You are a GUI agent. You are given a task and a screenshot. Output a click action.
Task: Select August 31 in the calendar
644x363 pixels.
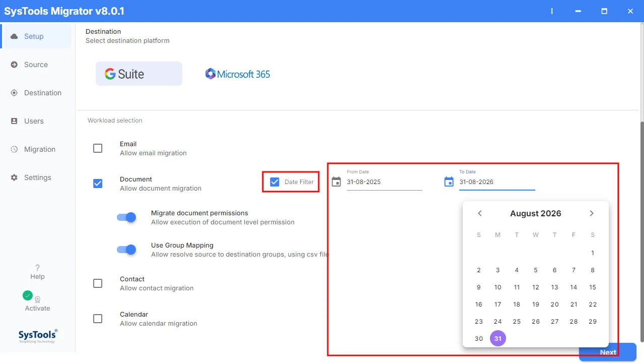click(x=498, y=339)
